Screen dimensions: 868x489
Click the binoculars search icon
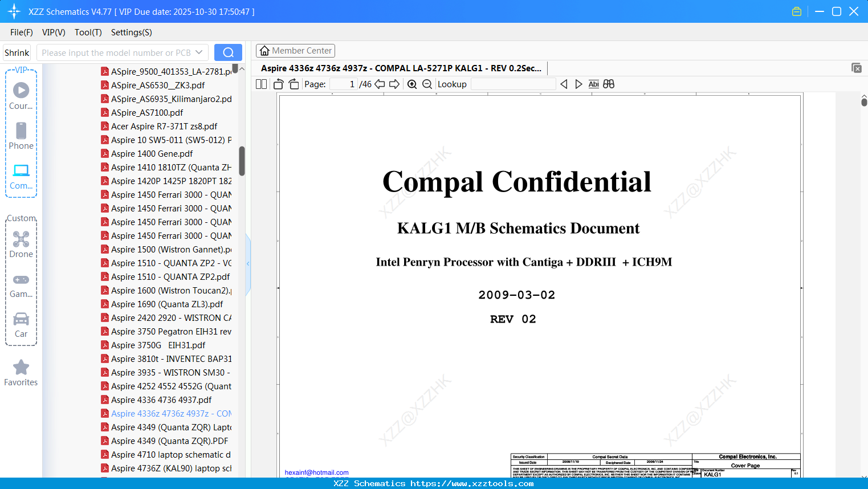(x=609, y=84)
